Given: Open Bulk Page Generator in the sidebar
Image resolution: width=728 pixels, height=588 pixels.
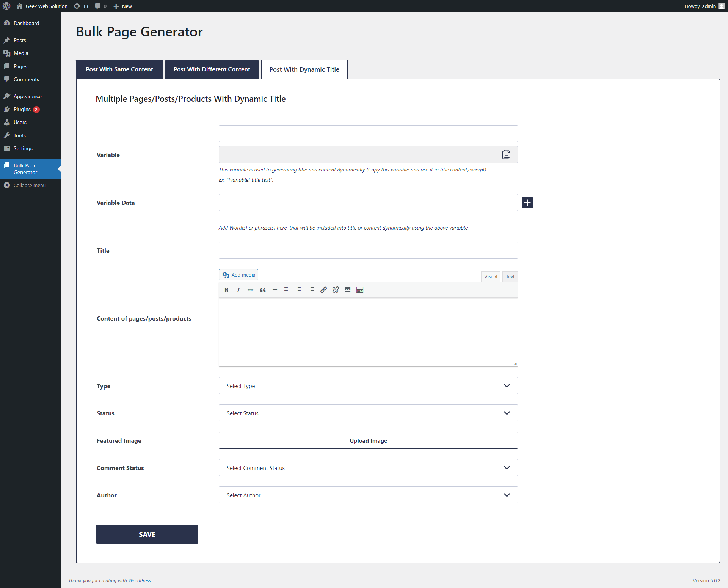Looking at the screenshot, I should (30, 169).
